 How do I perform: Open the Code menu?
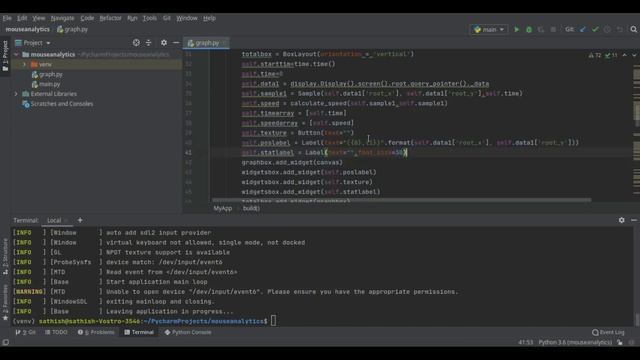pyautogui.click(x=87, y=18)
